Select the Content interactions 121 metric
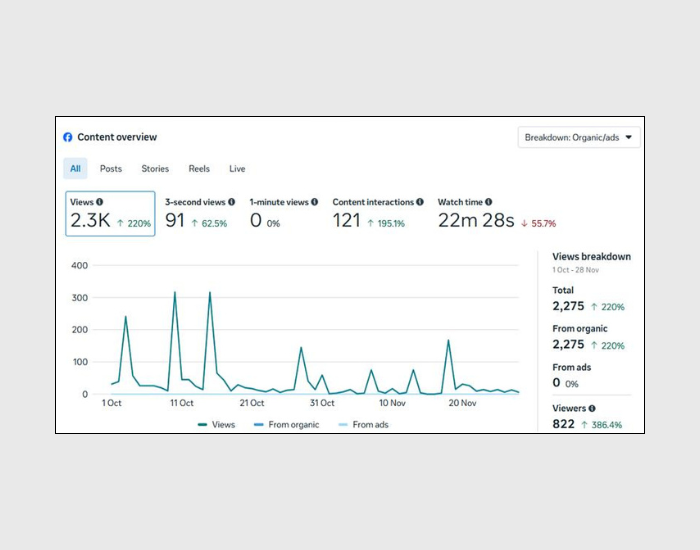 pos(377,214)
